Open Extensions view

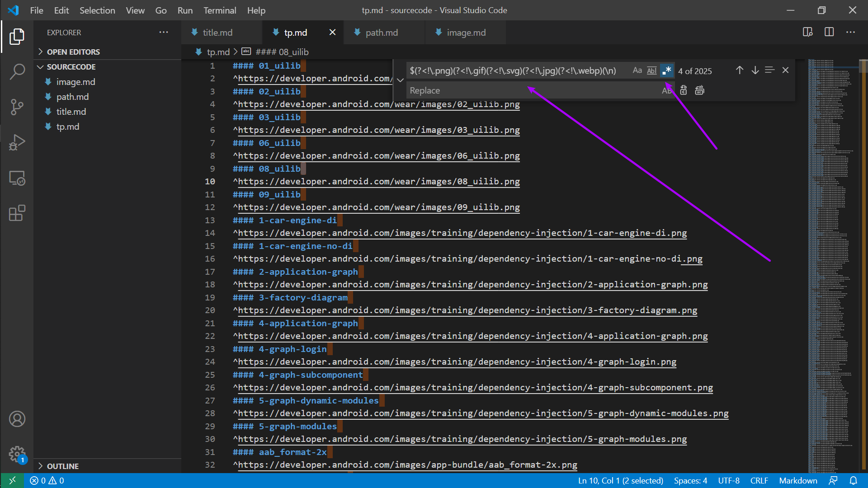[x=17, y=213]
